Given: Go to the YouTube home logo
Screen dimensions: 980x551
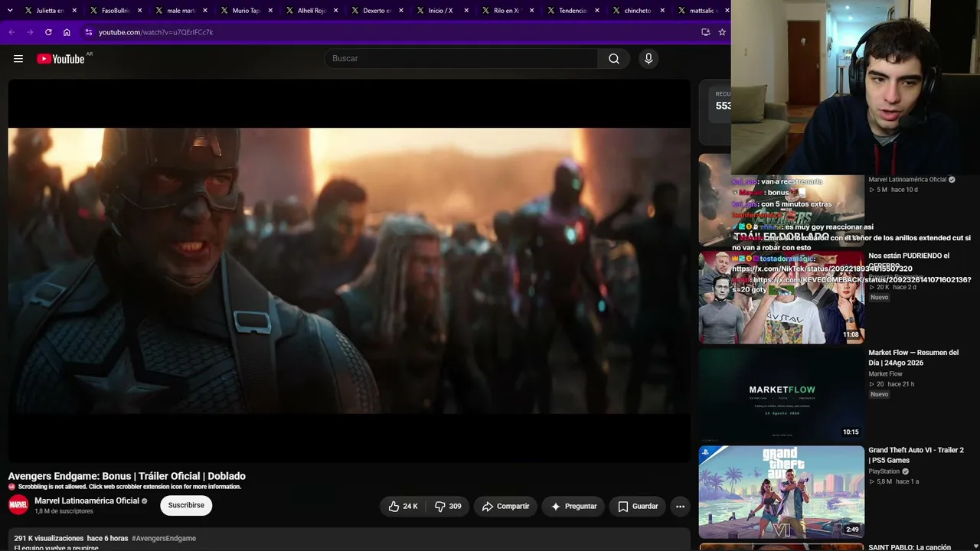Looking at the screenshot, I should (x=60, y=59).
